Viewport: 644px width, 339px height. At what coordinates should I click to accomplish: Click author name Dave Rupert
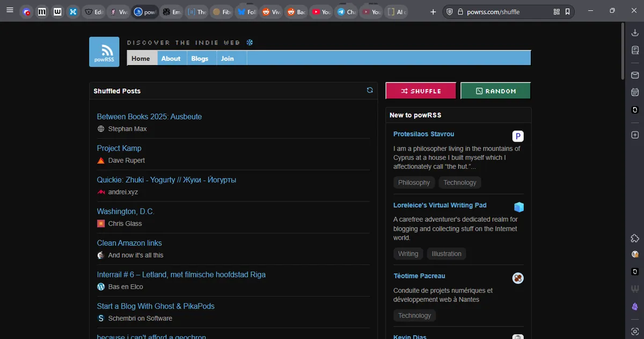point(127,160)
